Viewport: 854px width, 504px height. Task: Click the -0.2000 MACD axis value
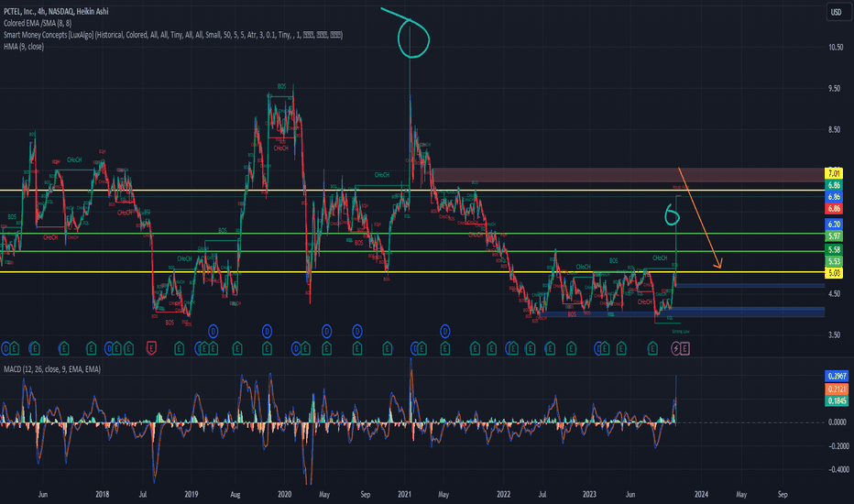coord(838,445)
